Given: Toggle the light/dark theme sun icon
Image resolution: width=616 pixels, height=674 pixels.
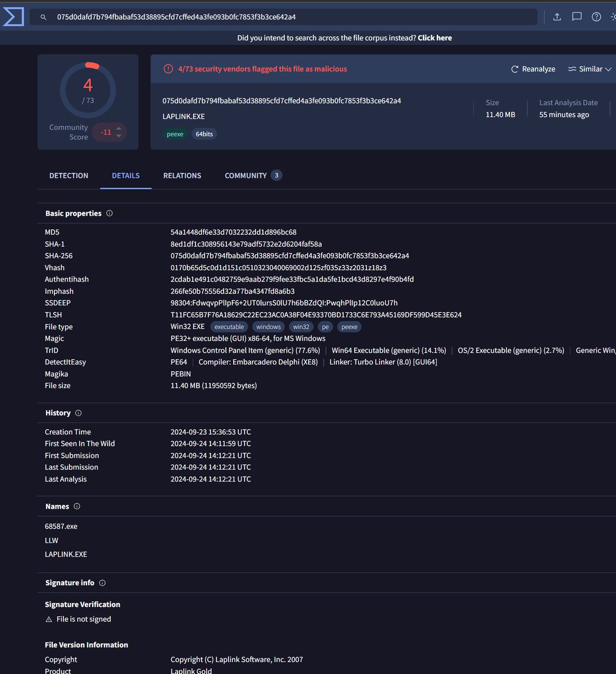Looking at the screenshot, I should 613,17.
